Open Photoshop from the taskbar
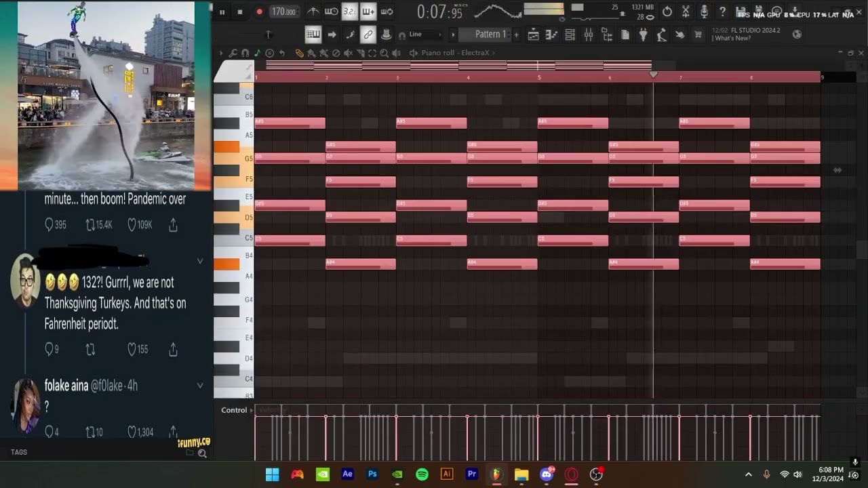 pos(372,474)
